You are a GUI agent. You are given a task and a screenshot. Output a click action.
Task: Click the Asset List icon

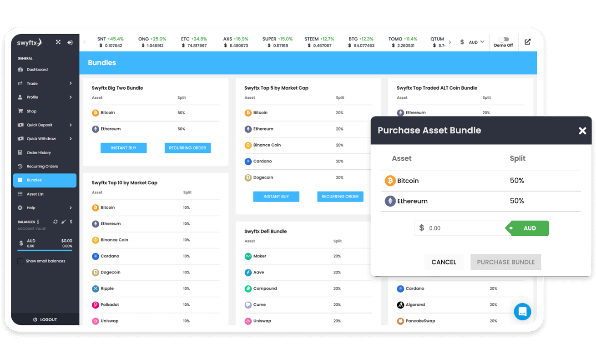[20, 194]
